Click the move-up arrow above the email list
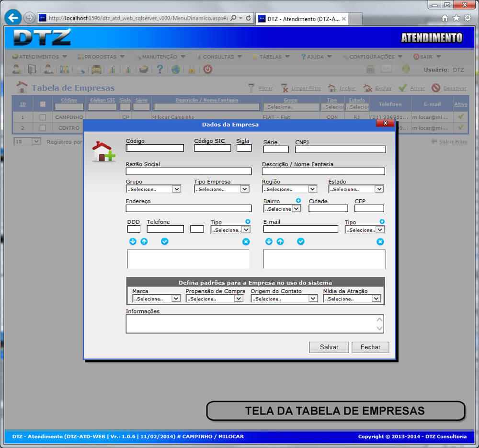 [x=280, y=241]
